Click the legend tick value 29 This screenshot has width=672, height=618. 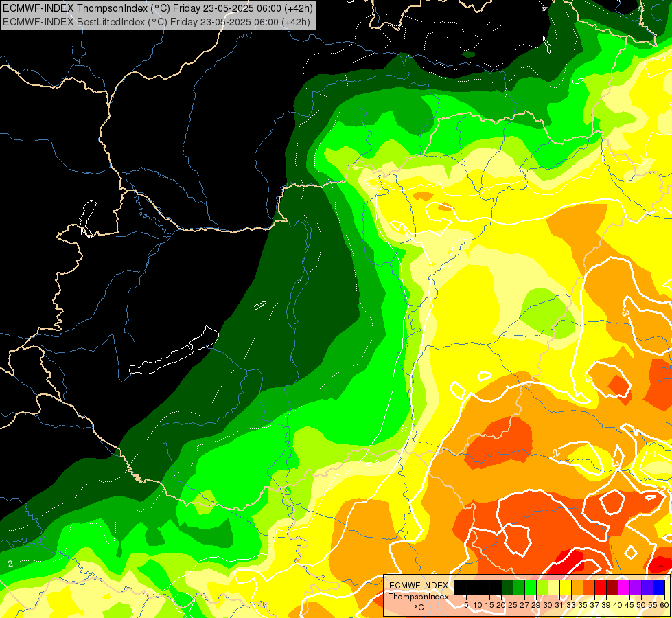536,605
